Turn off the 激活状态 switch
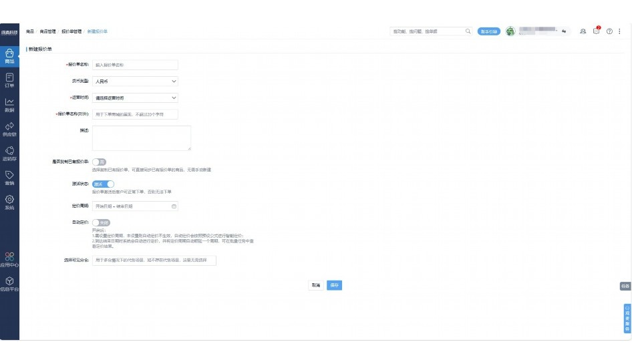The width and height of the screenshot is (632, 364). [x=103, y=184]
